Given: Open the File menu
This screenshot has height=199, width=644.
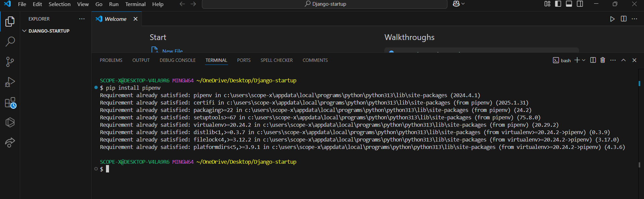Looking at the screenshot, I should pos(22,4).
